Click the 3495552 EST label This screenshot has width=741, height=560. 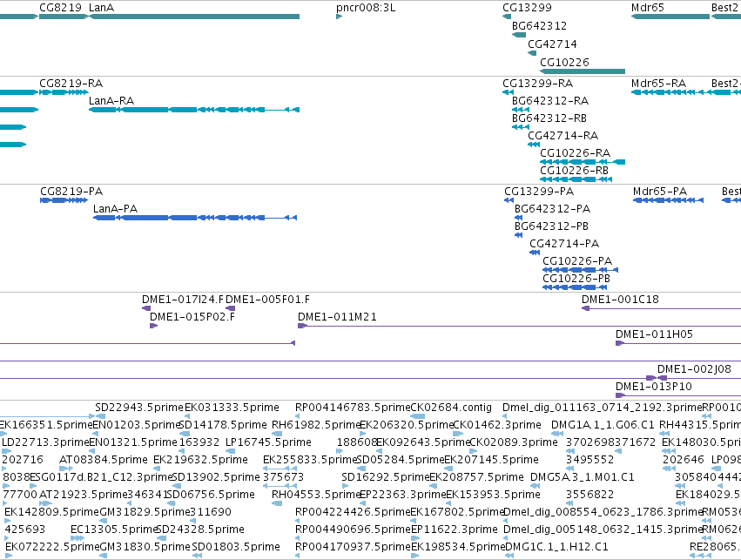(x=590, y=460)
